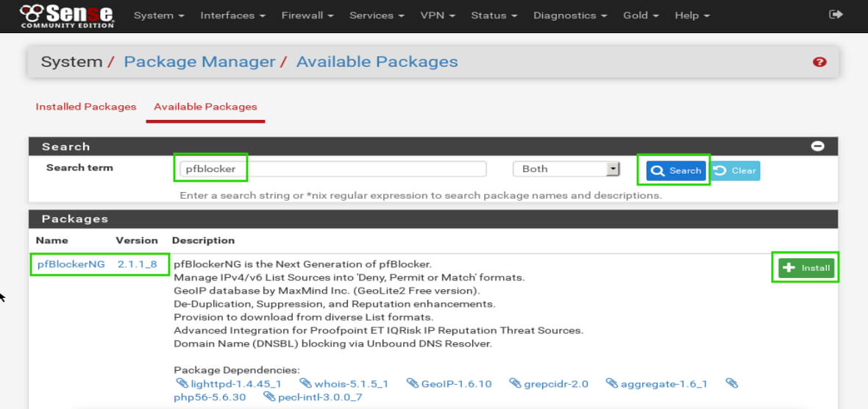
Task: Click the logout icon in top navigation bar
Action: point(836,15)
